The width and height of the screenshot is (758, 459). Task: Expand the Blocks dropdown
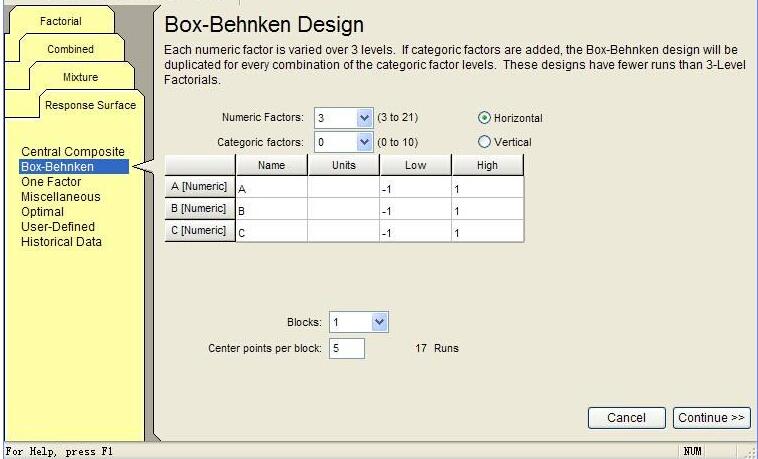tap(378, 323)
